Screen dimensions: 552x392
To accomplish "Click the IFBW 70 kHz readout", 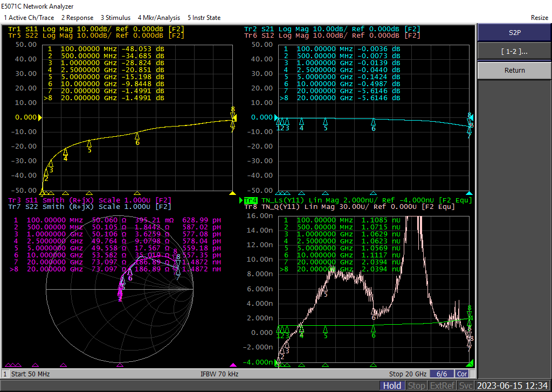I will (219, 374).
